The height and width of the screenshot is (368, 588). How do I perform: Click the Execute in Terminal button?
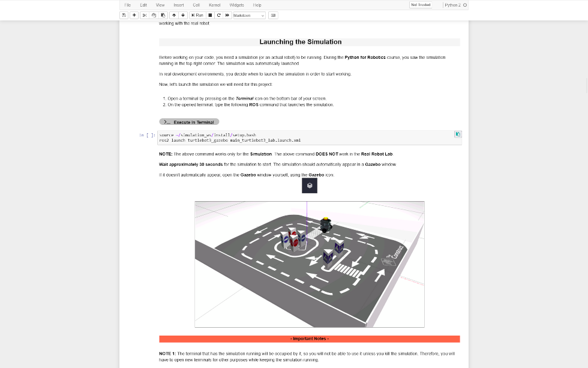click(189, 122)
